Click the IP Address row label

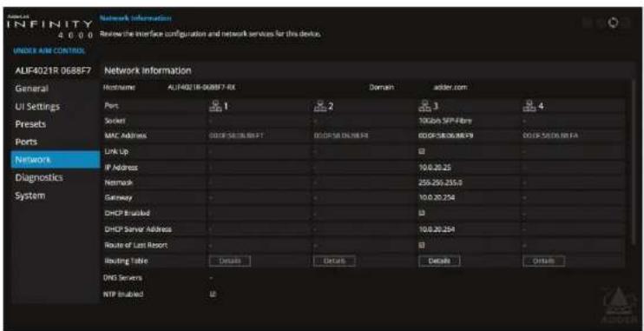[x=121, y=168]
